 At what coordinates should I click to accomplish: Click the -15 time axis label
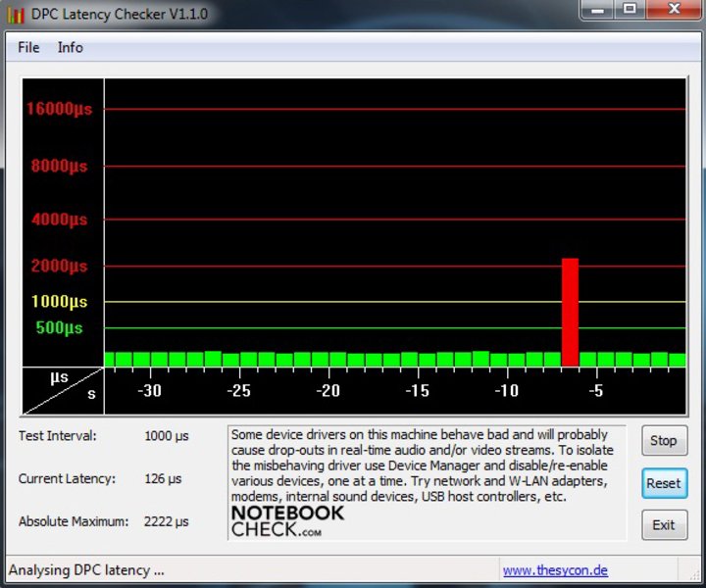(417, 390)
